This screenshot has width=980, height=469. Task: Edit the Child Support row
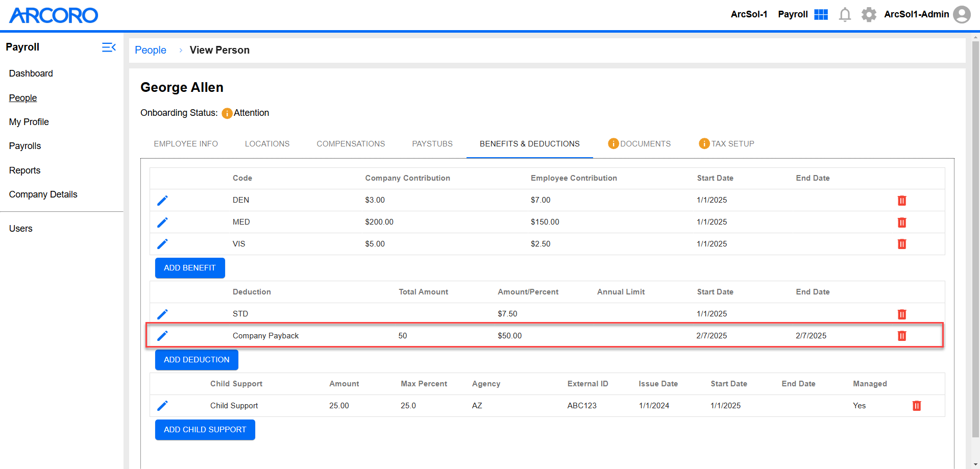[162, 406]
